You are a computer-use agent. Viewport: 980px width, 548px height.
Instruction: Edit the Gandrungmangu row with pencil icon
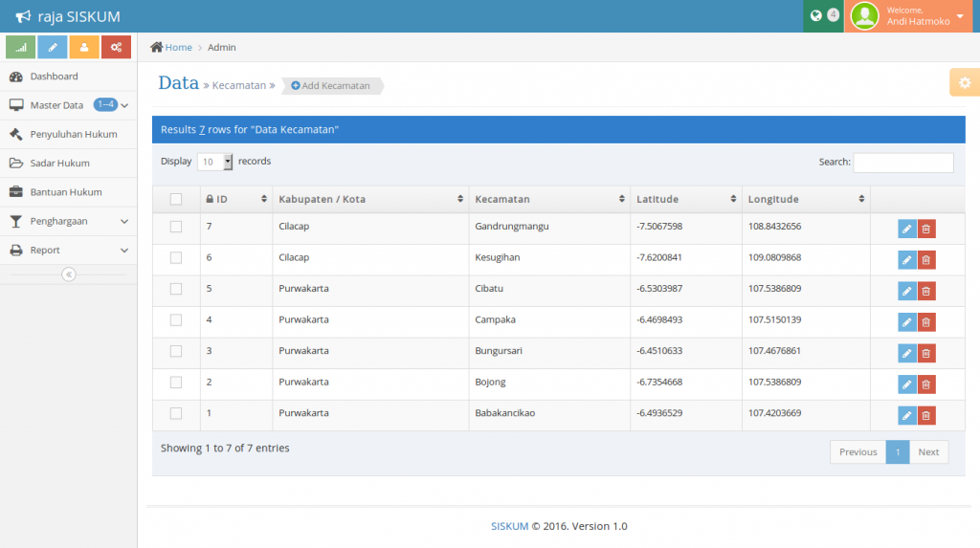(x=907, y=229)
